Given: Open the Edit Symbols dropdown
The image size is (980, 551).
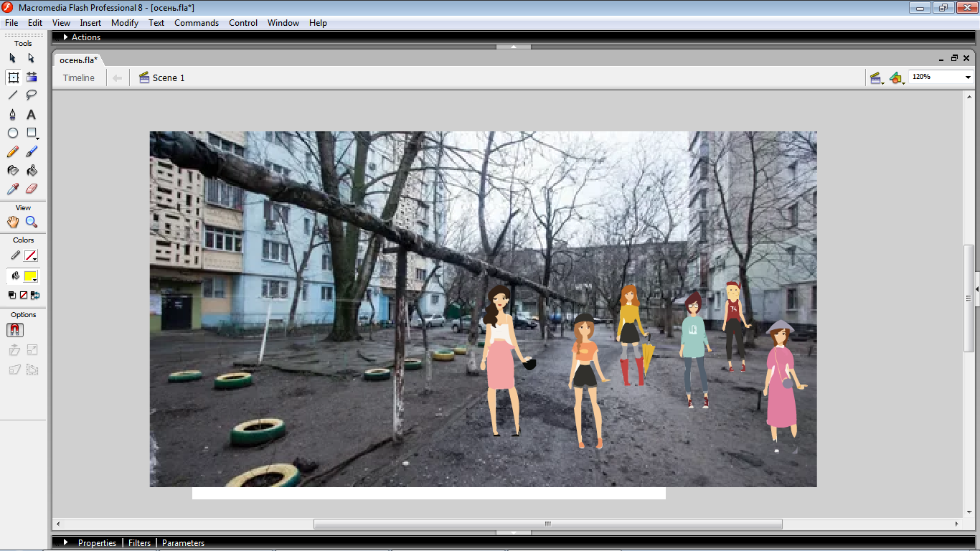Looking at the screenshot, I should (896, 77).
